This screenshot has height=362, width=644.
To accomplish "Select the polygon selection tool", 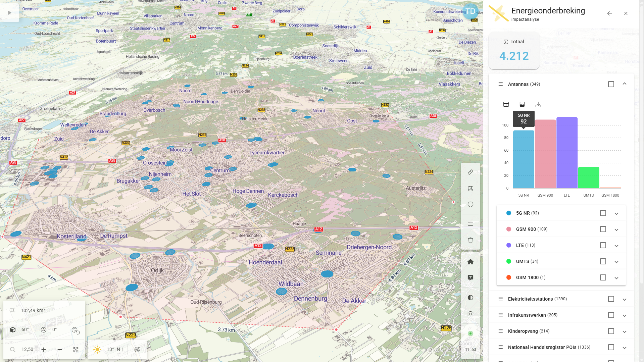I will click(470, 188).
